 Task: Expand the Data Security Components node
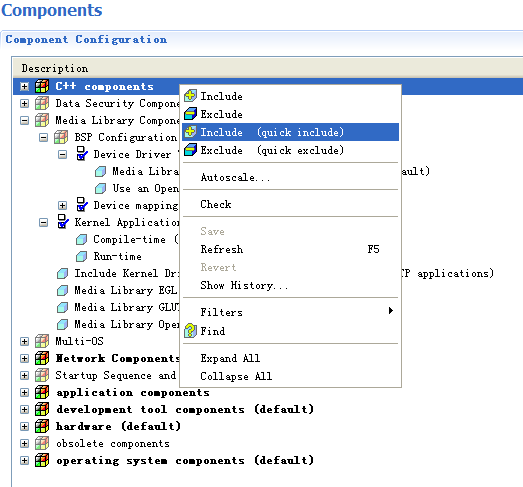click(x=24, y=104)
